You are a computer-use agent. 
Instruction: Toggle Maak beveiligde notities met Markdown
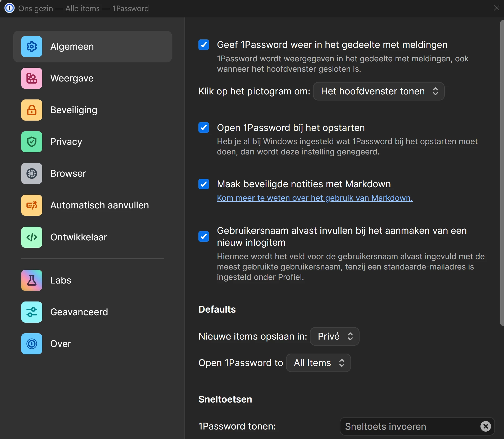[204, 184]
